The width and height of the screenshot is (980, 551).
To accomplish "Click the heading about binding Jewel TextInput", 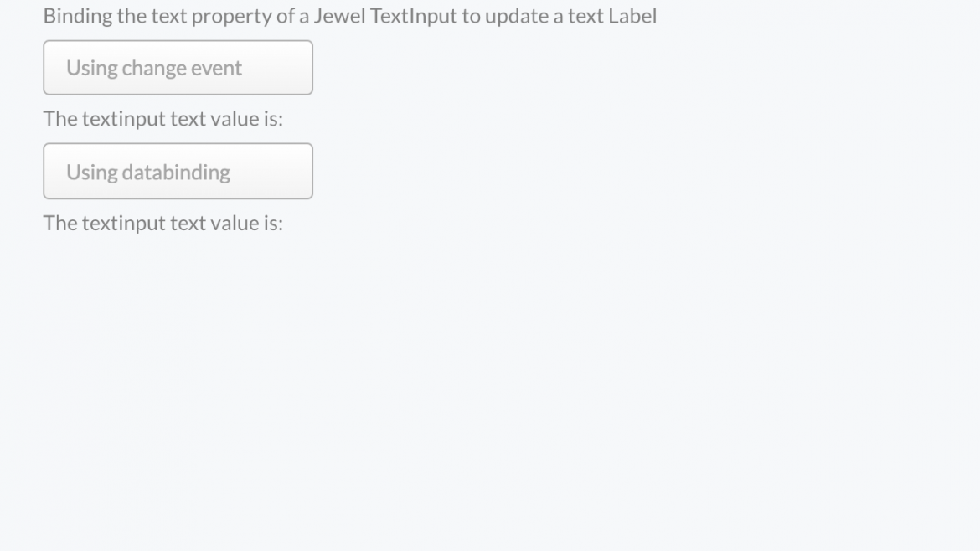I will point(349,16).
